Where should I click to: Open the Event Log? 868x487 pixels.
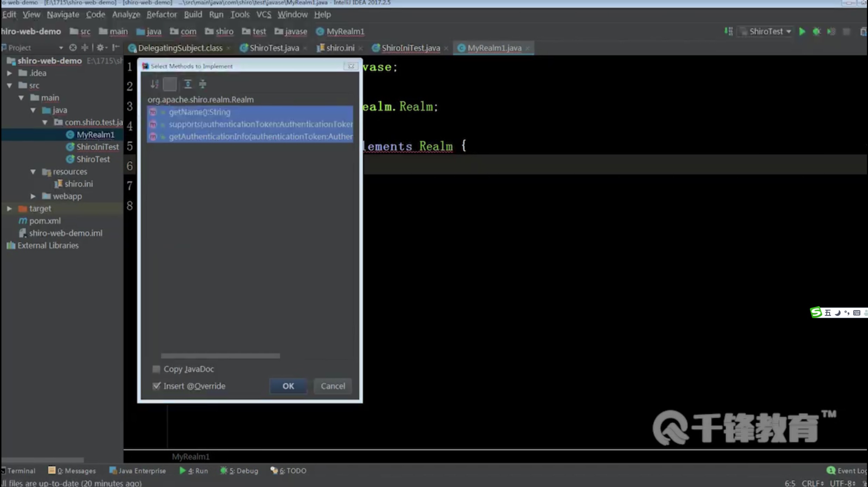click(x=847, y=471)
